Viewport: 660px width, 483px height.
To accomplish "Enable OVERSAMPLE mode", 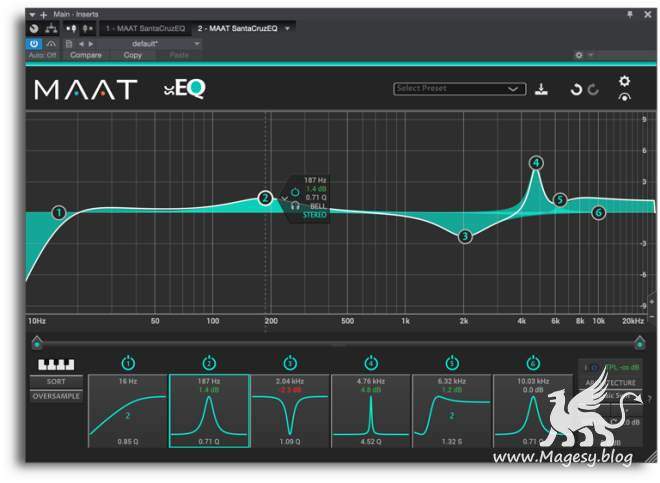I will [x=56, y=396].
